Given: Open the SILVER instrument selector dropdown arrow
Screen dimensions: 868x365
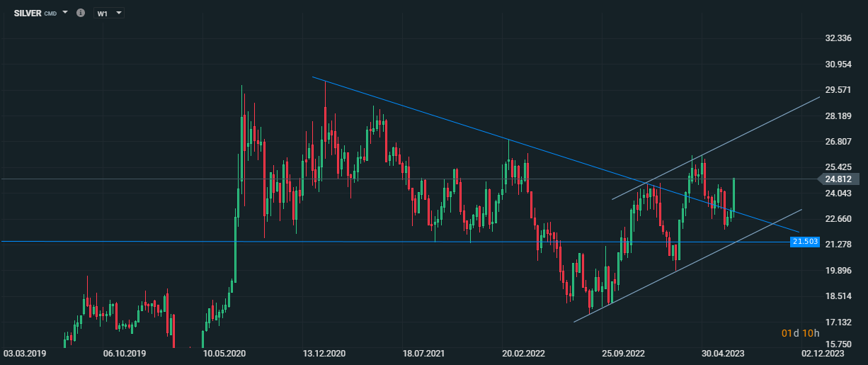Looking at the screenshot, I should [65, 13].
